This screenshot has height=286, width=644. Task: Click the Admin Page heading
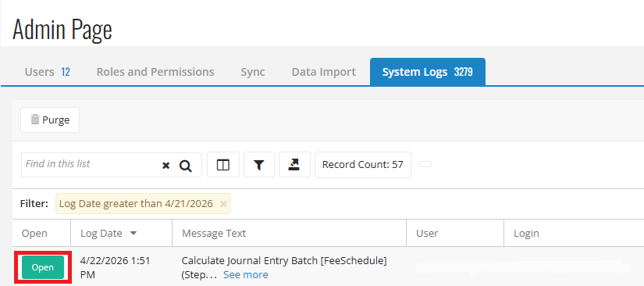62,30
